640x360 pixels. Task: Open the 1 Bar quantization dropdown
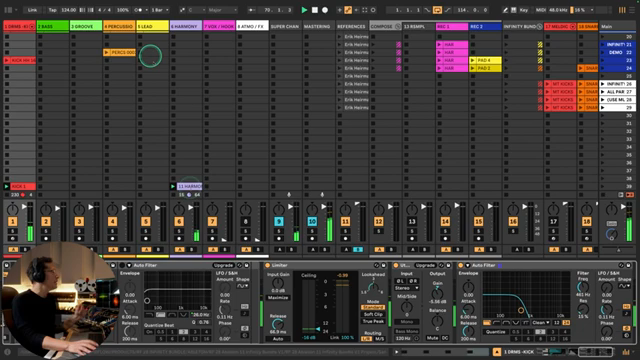(x=160, y=10)
